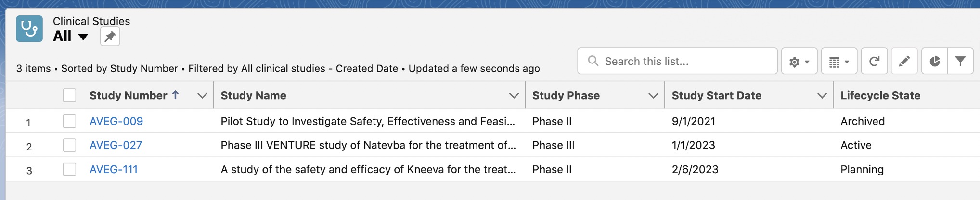Expand Study Name column actions chevron
This screenshot has width=980, height=200.
click(514, 96)
